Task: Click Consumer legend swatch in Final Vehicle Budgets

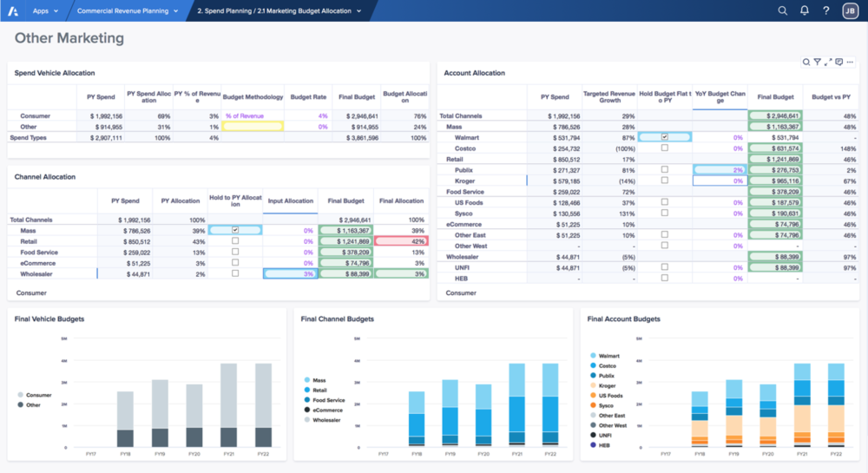Action: tap(21, 395)
